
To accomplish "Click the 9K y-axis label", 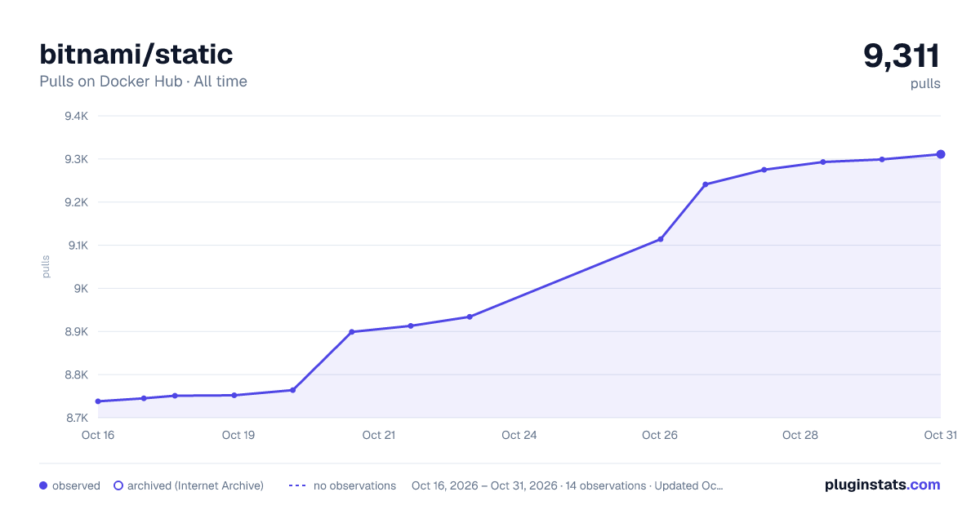I will 81,289.
